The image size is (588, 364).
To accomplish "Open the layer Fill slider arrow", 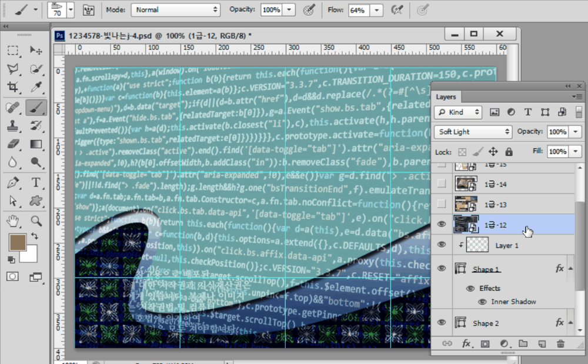I will click(x=575, y=152).
